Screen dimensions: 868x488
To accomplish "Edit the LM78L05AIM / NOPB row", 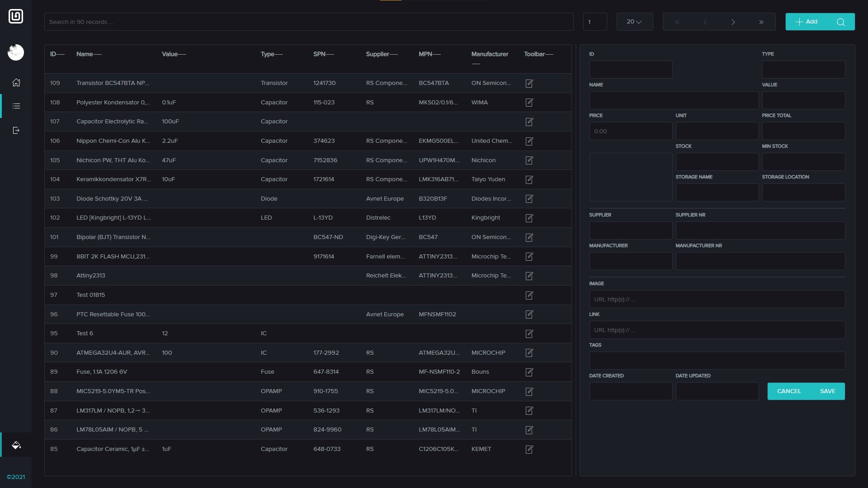I will (529, 430).
